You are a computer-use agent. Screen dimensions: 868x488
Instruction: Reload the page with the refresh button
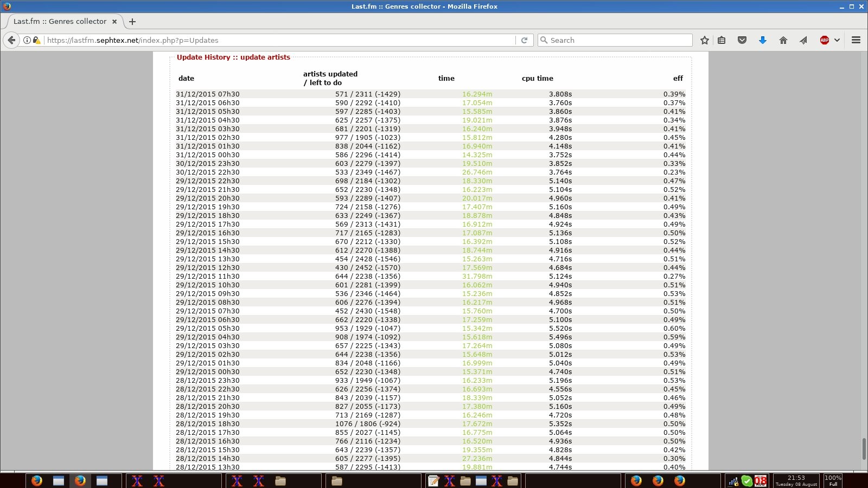524,40
